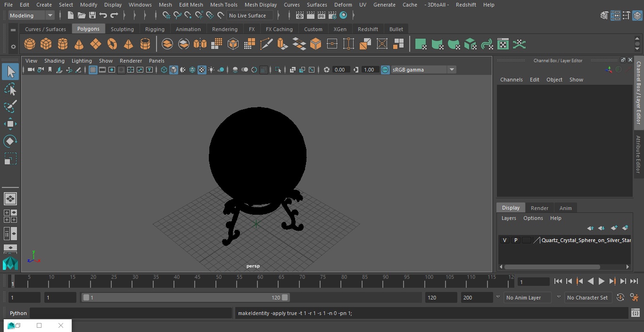Open viewport Shading menu
Viewport: 644px width, 332px height.
point(54,61)
